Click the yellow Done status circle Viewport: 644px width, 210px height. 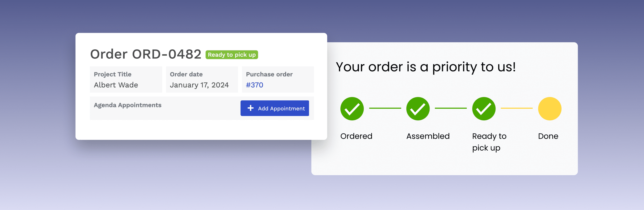(550, 109)
